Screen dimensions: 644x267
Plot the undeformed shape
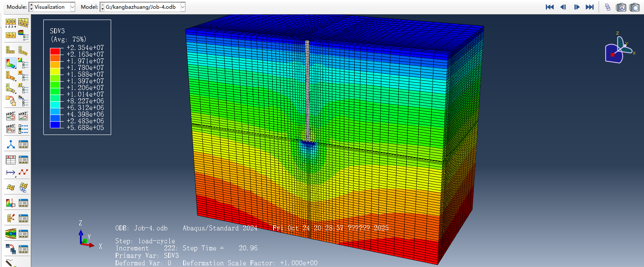[10, 50]
